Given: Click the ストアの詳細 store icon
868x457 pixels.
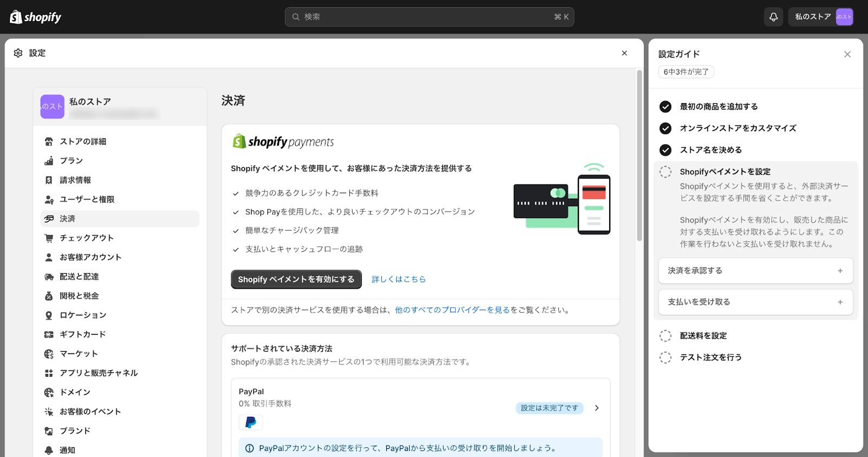Looking at the screenshot, I should pos(49,142).
